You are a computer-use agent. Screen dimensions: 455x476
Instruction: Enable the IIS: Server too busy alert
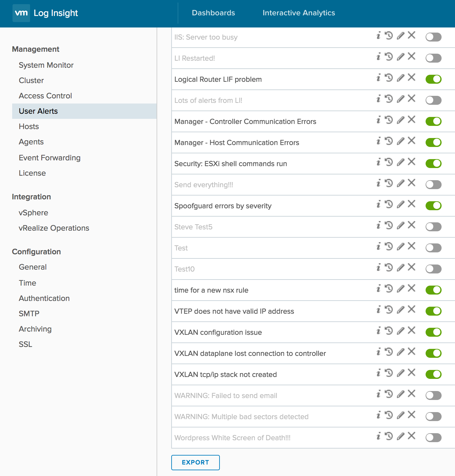(x=433, y=37)
